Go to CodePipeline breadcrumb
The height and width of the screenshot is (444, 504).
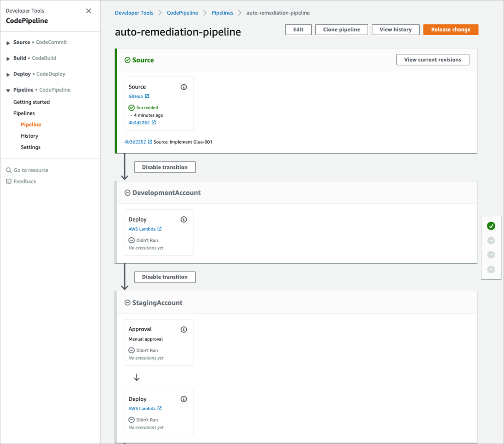tap(182, 13)
